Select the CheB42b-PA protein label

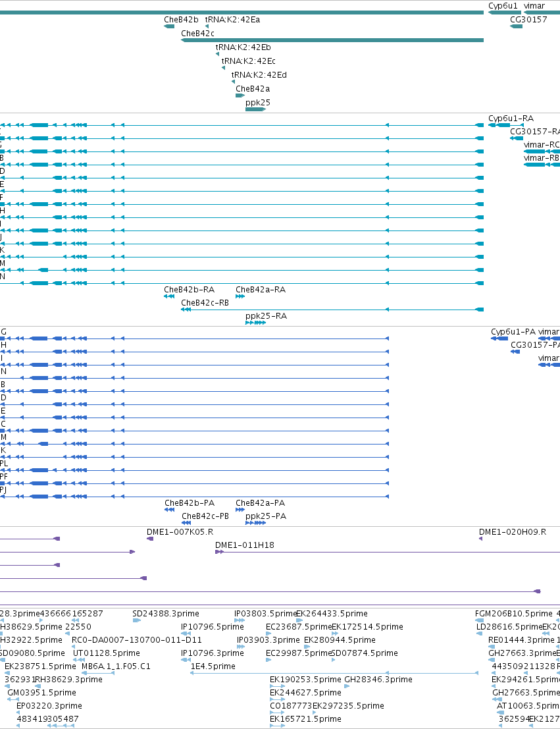190,503
